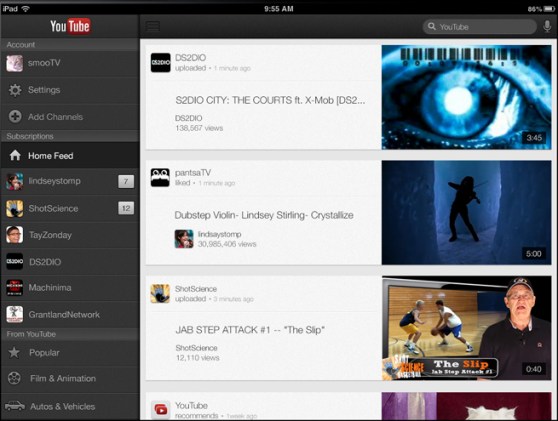Open lindseystomp channel avatar in sidebar
Image resolution: width=558 pixels, height=421 pixels.
pos(15,181)
